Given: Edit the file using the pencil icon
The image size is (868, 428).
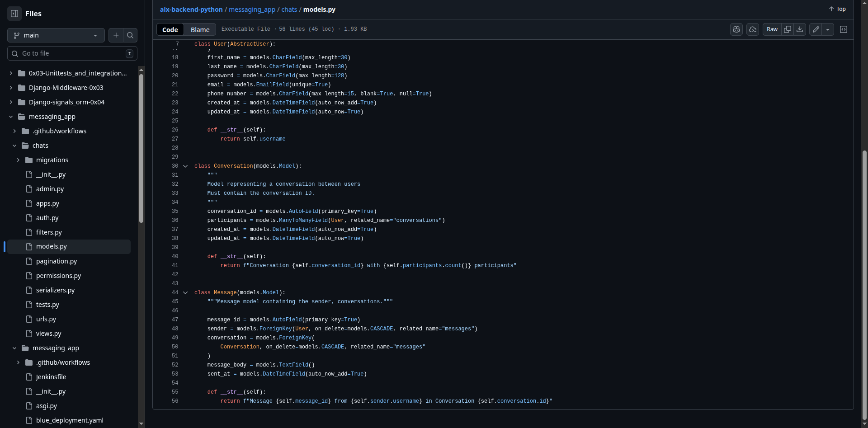Looking at the screenshot, I should click(816, 29).
